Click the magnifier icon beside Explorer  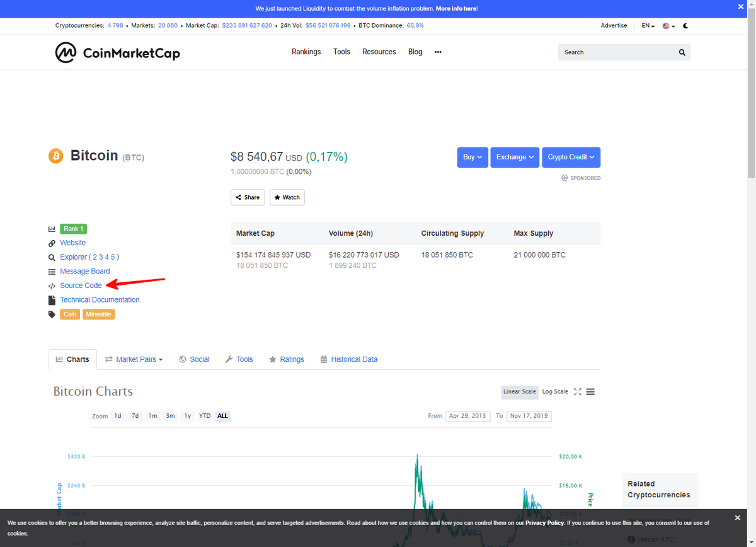pos(52,257)
